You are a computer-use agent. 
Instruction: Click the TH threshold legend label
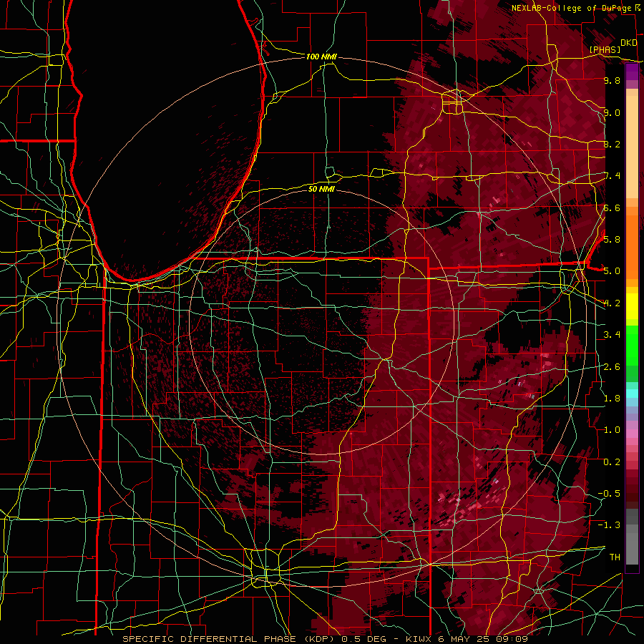[615, 557]
